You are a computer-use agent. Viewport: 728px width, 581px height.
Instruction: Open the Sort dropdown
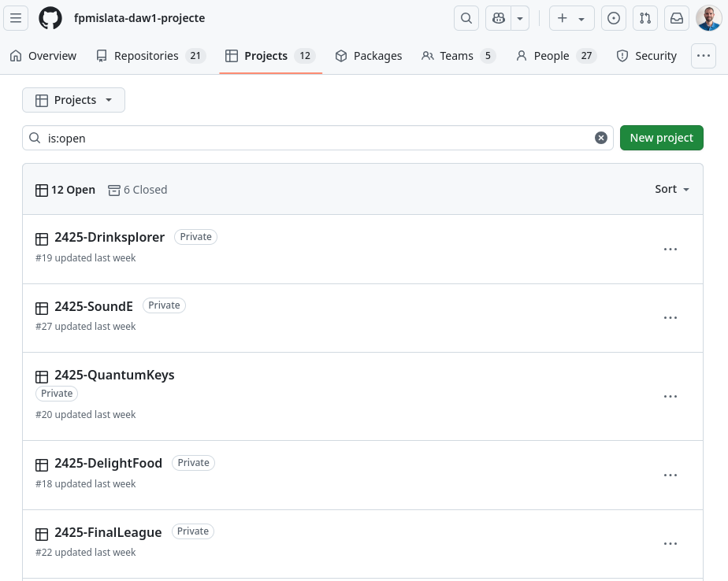tap(671, 189)
